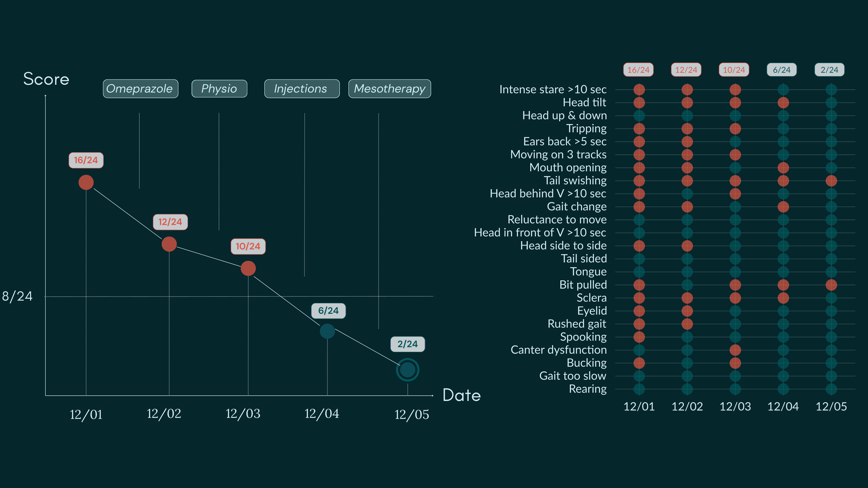Click the Date axis title
This screenshot has width=868, height=488.
462,395
